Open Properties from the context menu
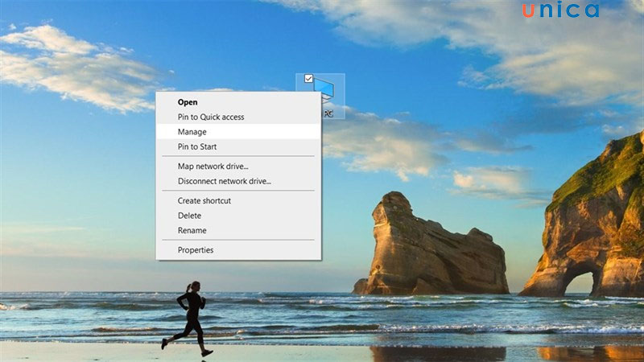Screen dimensions: 644x362 click(238, 250)
